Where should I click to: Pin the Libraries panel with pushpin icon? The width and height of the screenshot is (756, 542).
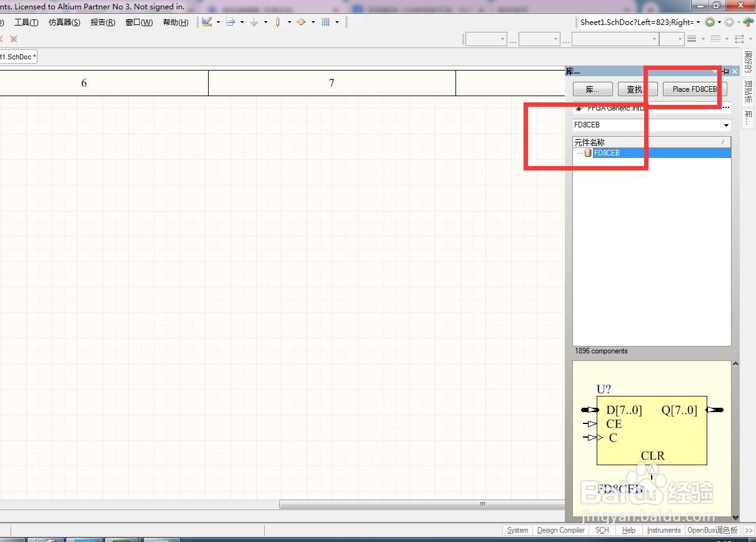coord(725,71)
